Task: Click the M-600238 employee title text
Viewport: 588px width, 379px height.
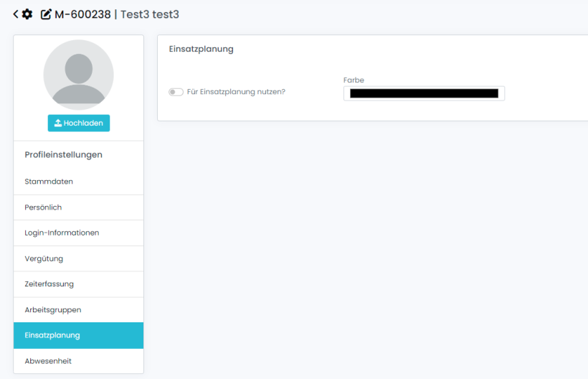Action: [82, 14]
